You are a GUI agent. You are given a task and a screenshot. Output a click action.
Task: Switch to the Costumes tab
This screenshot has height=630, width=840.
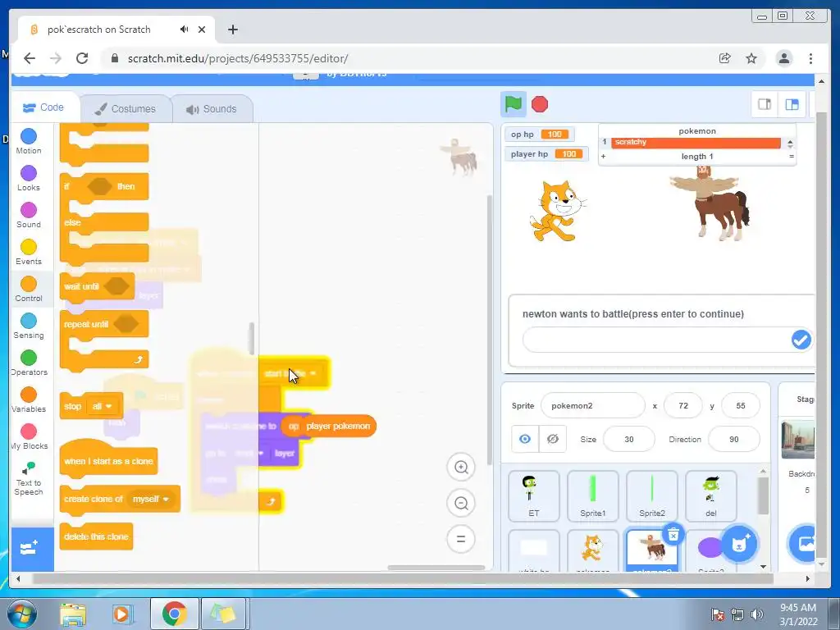(126, 109)
